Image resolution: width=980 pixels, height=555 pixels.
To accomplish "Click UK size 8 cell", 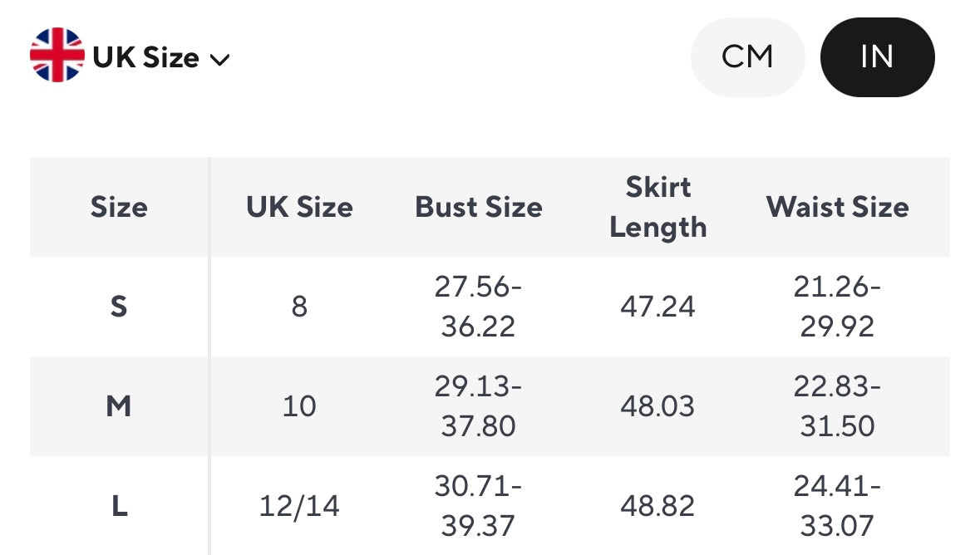I will pyautogui.click(x=299, y=307).
